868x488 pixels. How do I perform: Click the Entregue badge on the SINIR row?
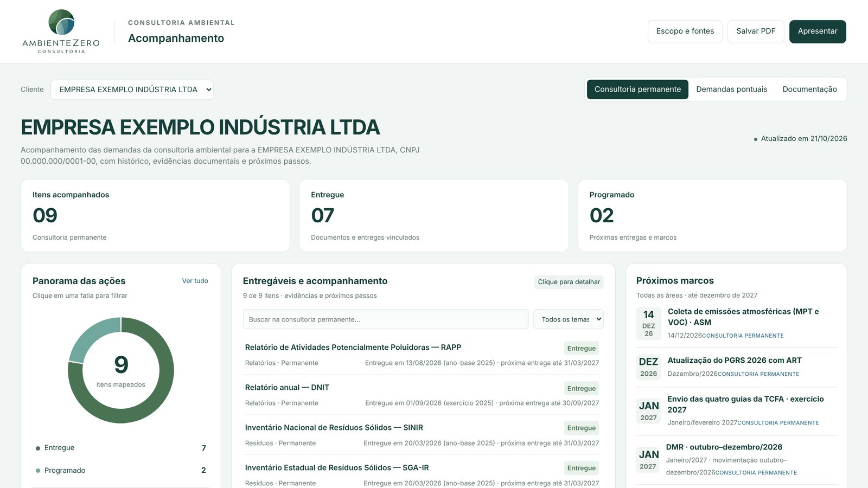pyautogui.click(x=581, y=428)
